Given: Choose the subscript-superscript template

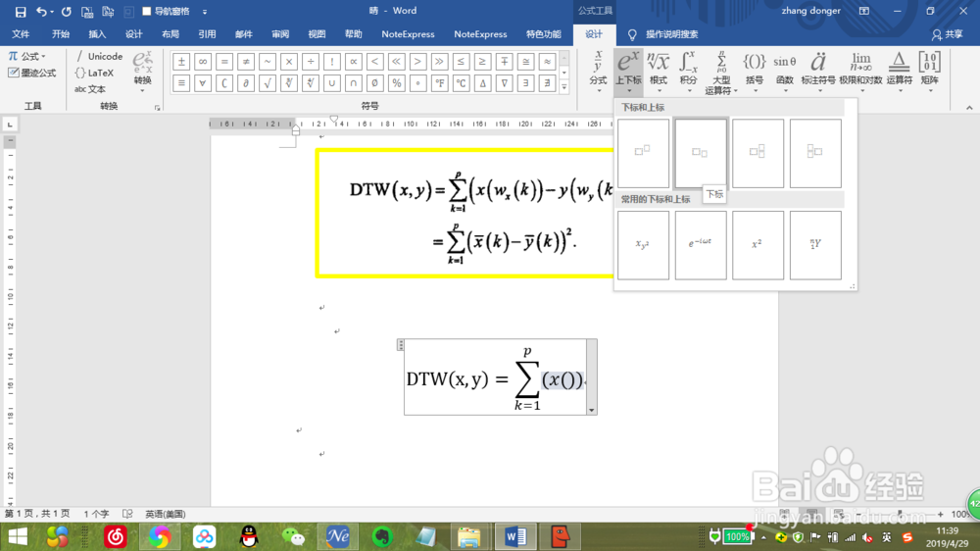Looking at the screenshot, I should point(758,153).
